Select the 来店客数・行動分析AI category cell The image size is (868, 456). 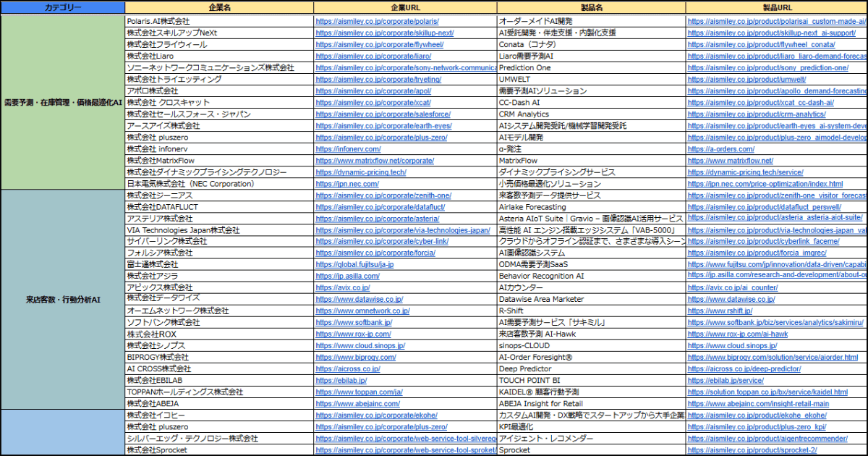click(x=63, y=300)
